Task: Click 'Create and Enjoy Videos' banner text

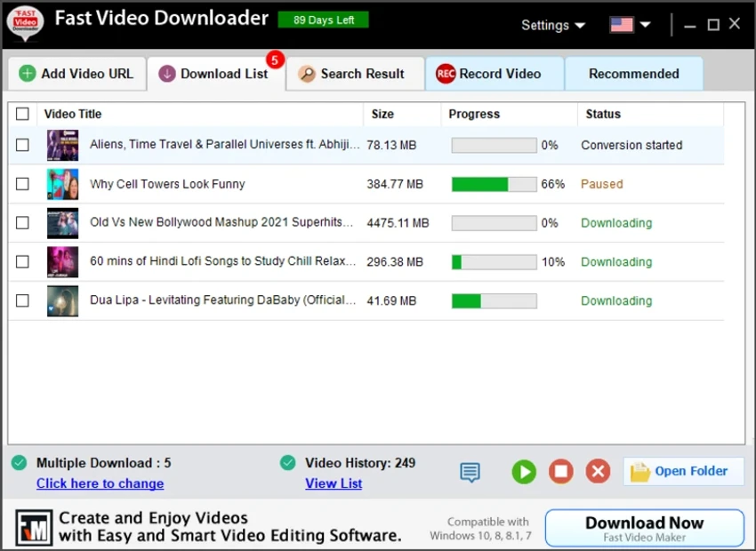Action: 153,518
